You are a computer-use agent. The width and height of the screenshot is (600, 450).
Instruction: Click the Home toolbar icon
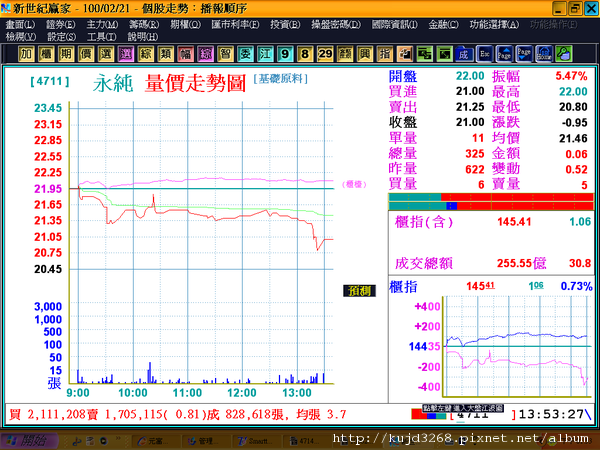coord(544,54)
